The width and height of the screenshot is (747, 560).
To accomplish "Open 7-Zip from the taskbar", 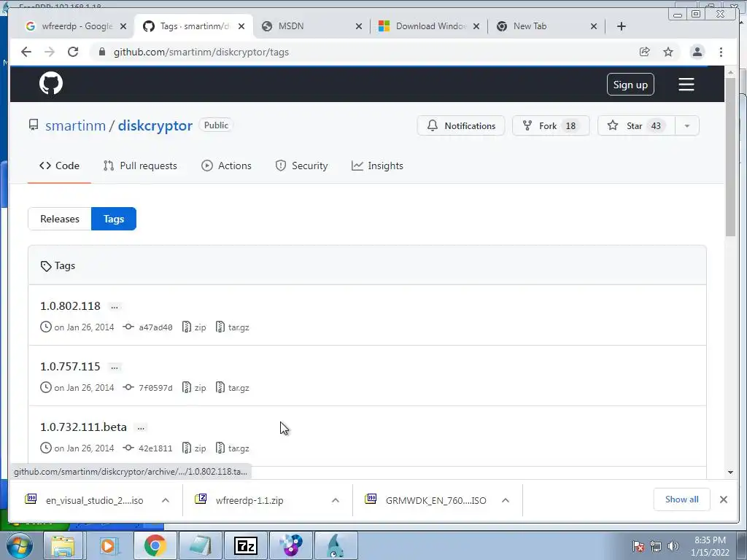I will [x=246, y=545].
